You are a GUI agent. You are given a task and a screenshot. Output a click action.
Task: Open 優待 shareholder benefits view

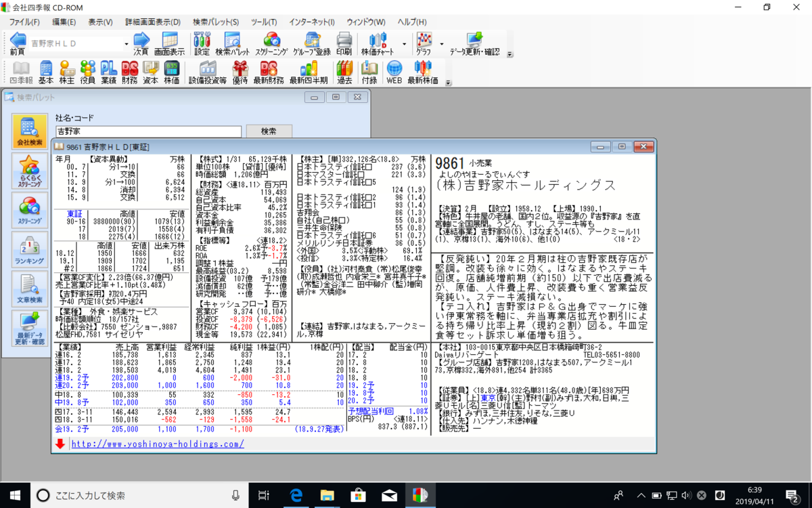[240, 72]
